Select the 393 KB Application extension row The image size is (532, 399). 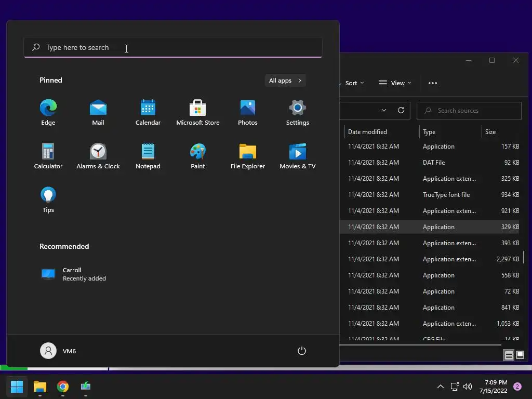(431, 243)
